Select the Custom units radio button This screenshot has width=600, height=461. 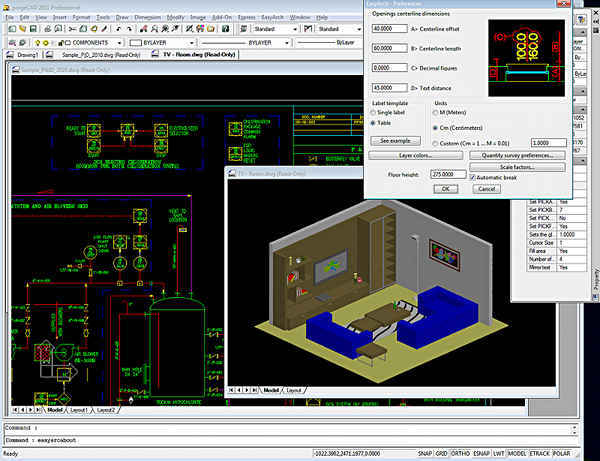[435, 143]
